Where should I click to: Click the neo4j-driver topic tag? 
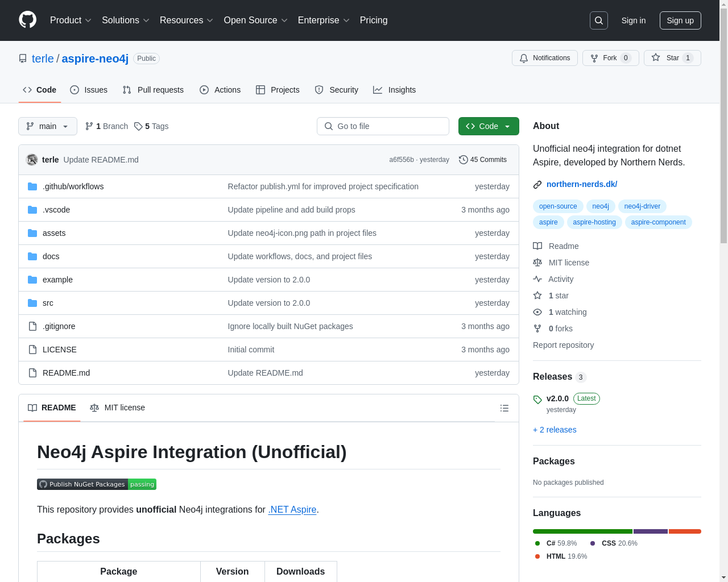[642, 206]
